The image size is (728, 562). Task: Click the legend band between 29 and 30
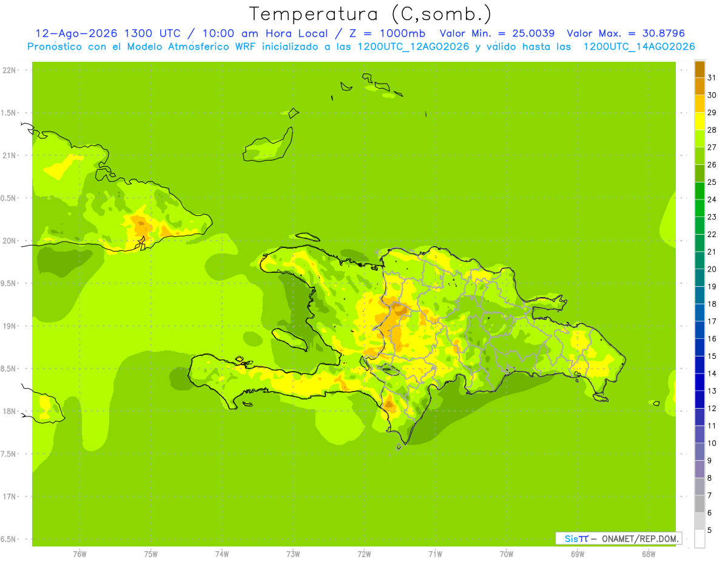699,104
